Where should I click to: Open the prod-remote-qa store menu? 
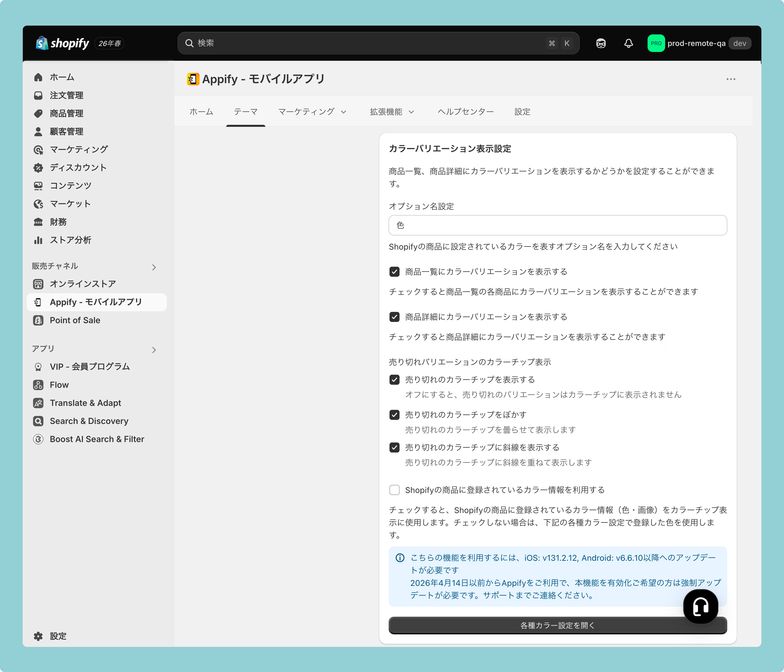(699, 43)
